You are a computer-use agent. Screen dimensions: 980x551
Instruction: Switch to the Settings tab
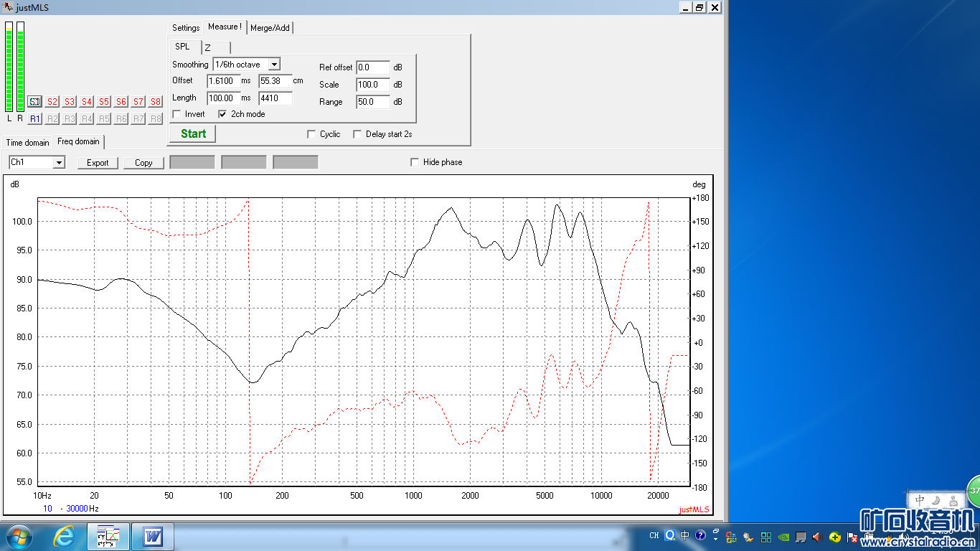[x=186, y=28]
